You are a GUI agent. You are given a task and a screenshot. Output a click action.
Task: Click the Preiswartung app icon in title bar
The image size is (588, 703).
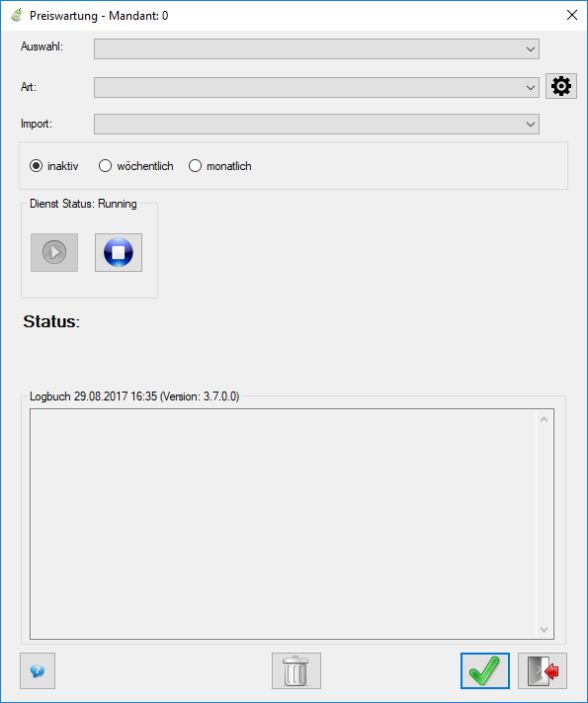(17, 15)
